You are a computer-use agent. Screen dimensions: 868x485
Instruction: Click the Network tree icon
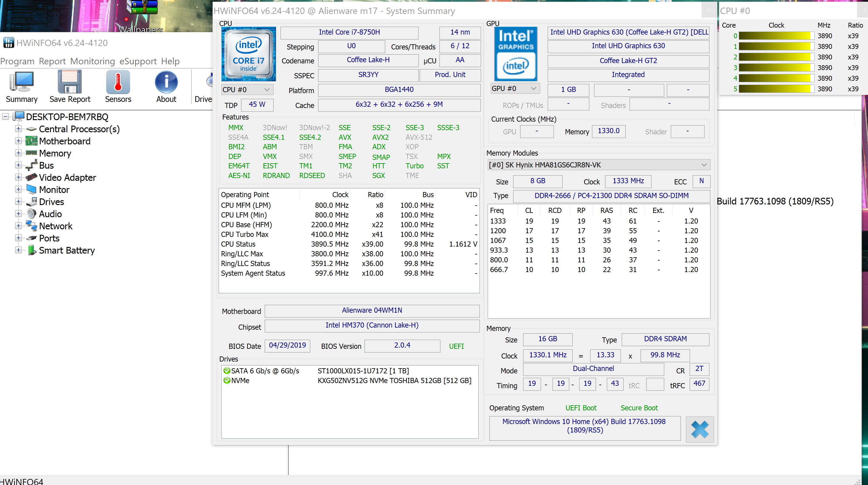[31, 226]
